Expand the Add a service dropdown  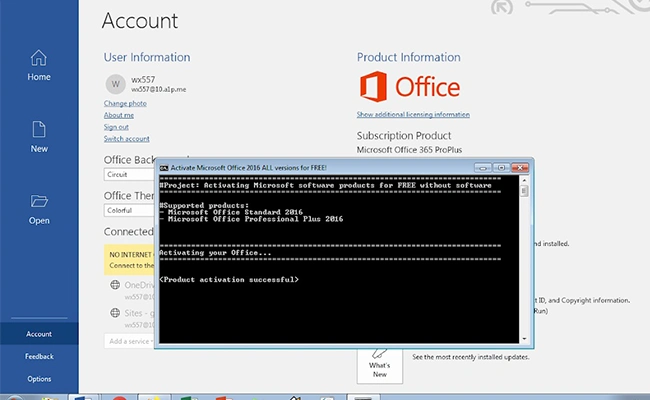[129, 341]
